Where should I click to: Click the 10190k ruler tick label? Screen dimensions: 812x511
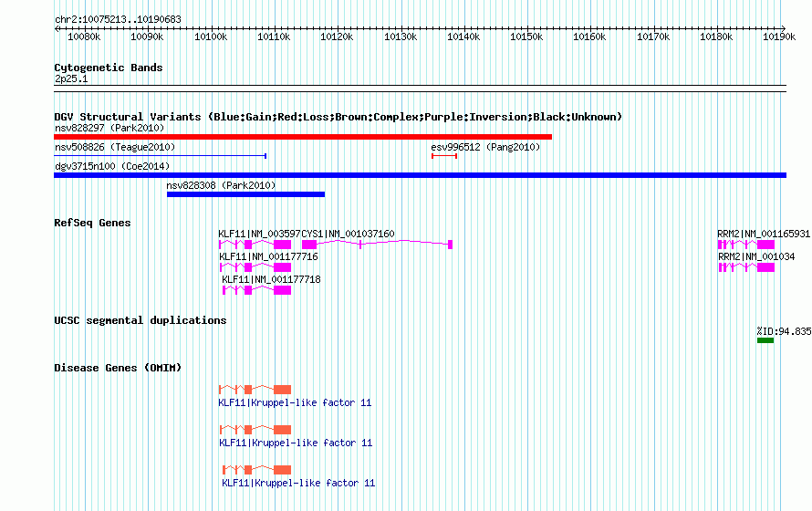(779, 36)
